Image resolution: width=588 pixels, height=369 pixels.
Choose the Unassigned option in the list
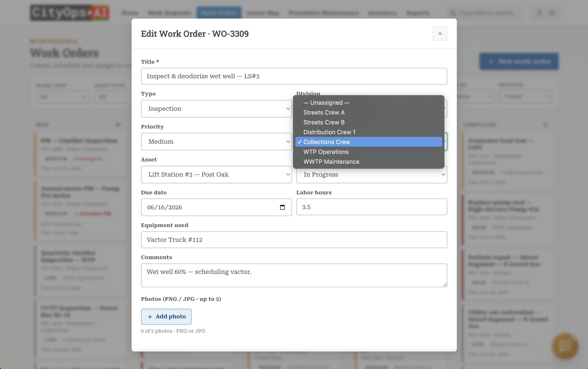click(x=368, y=102)
